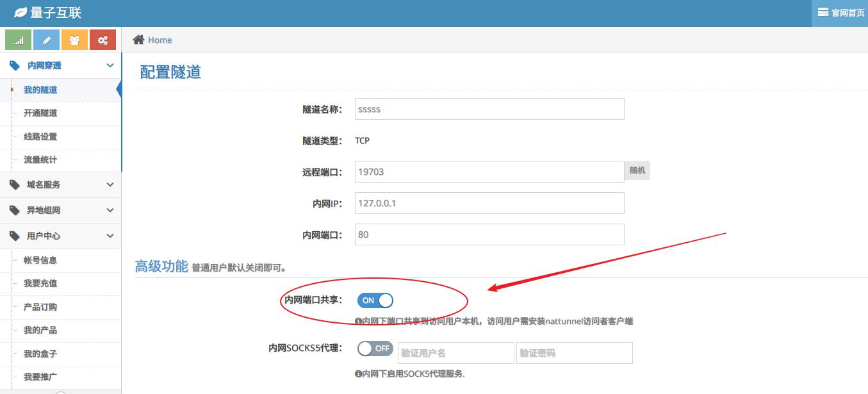Click the 隧道名称 text field
The width and height of the screenshot is (868, 394).
click(489, 109)
